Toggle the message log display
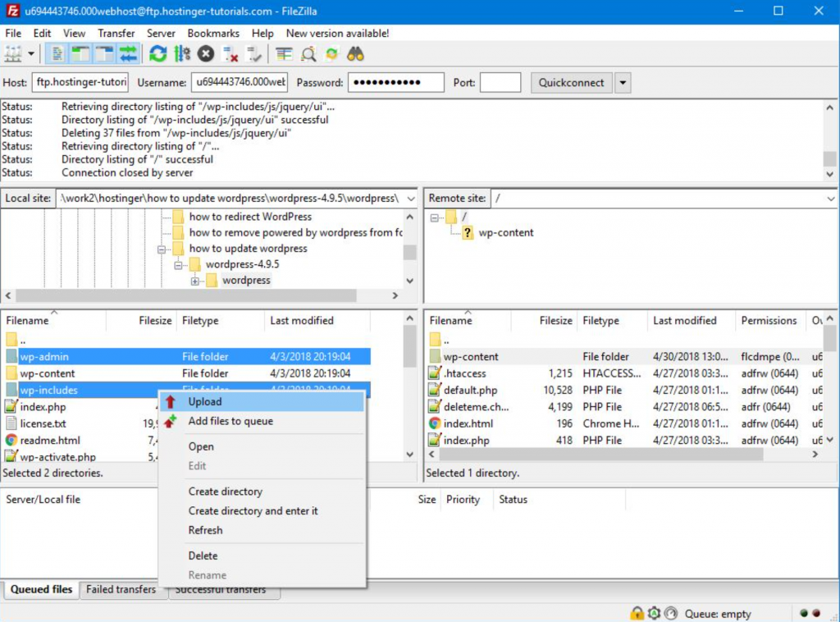Image resolution: width=840 pixels, height=622 pixels. pos(57,54)
